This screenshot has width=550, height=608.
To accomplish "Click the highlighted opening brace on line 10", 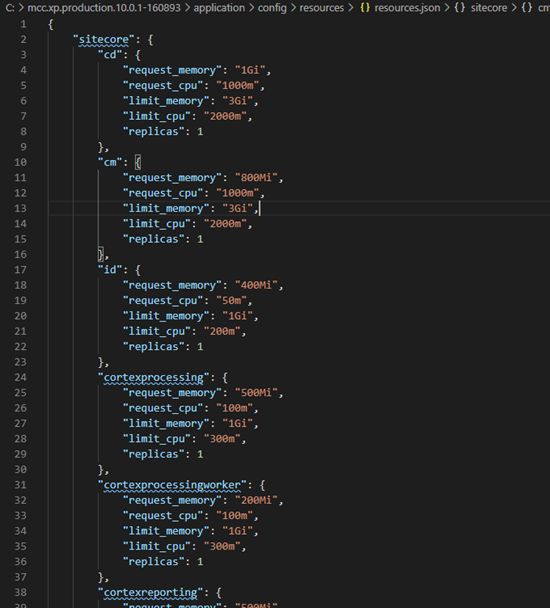I will pyautogui.click(x=138, y=162).
